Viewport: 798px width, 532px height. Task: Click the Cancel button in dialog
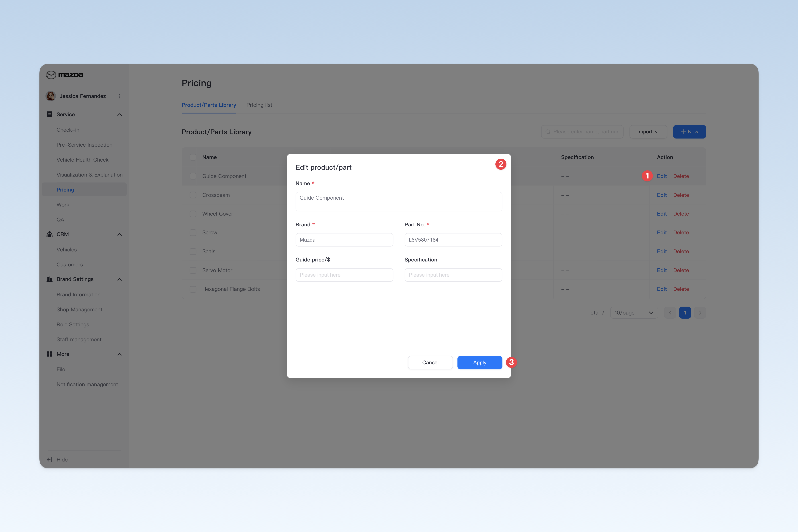(x=430, y=362)
